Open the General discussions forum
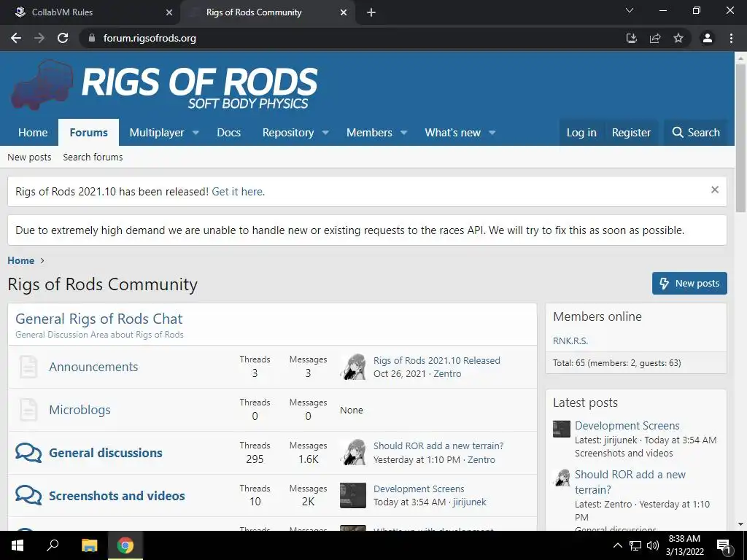This screenshot has width=747, height=560. click(x=106, y=453)
